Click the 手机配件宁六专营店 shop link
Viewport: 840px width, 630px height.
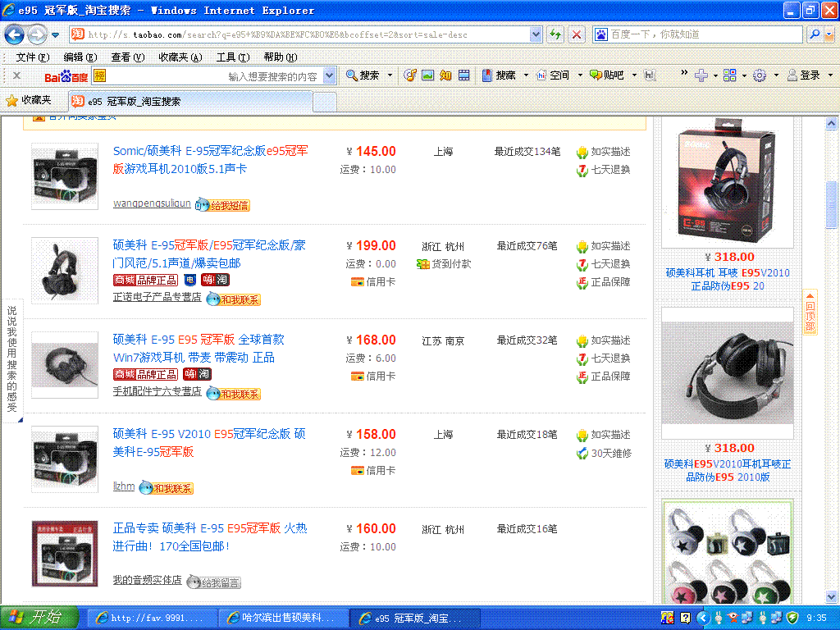tap(157, 391)
